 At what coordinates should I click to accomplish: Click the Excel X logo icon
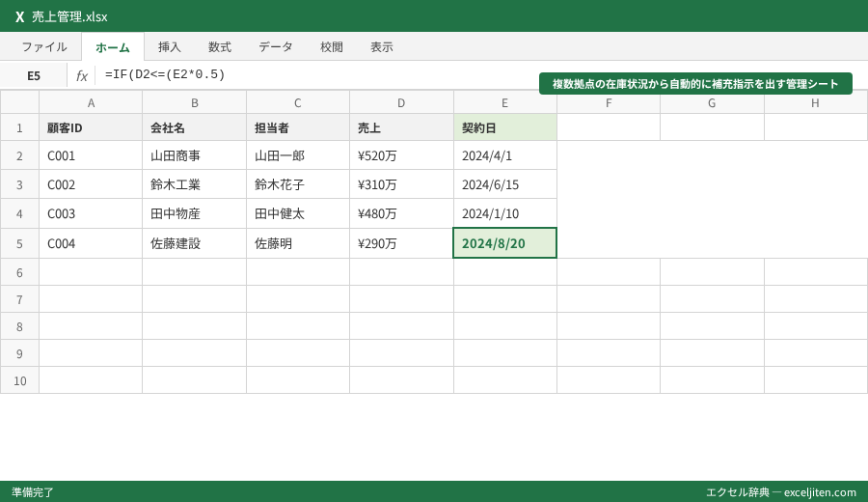point(20,16)
